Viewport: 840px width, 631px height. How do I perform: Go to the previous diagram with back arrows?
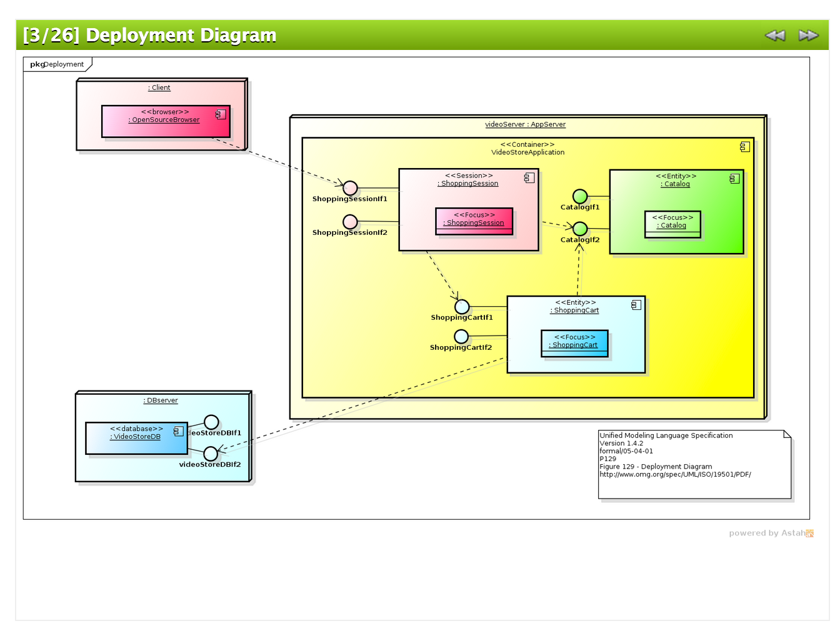(775, 36)
